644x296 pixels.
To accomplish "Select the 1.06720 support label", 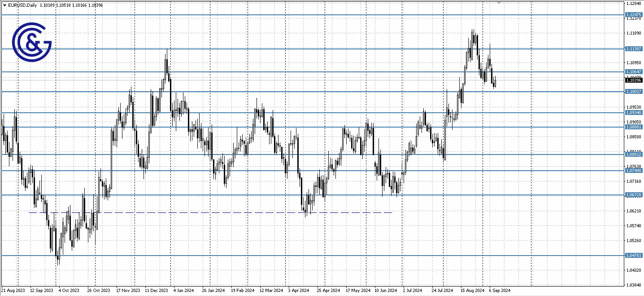I will click(x=634, y=194).
